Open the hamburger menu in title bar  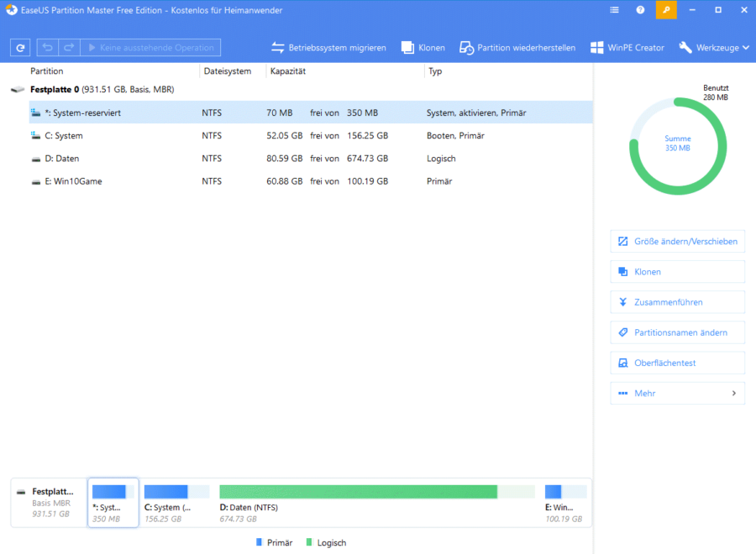click(x=615, y=9)
